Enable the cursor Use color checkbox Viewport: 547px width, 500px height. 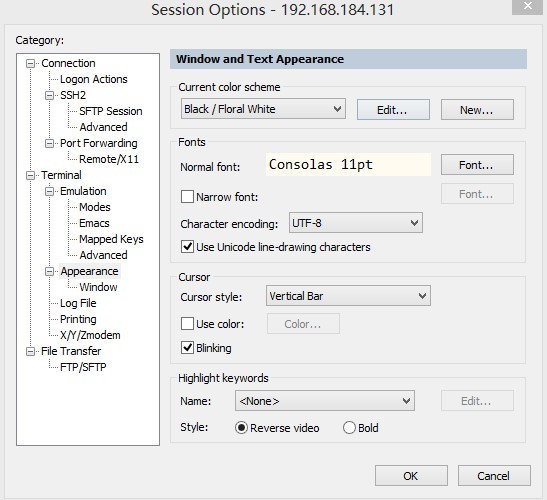[x=187, y=323]
